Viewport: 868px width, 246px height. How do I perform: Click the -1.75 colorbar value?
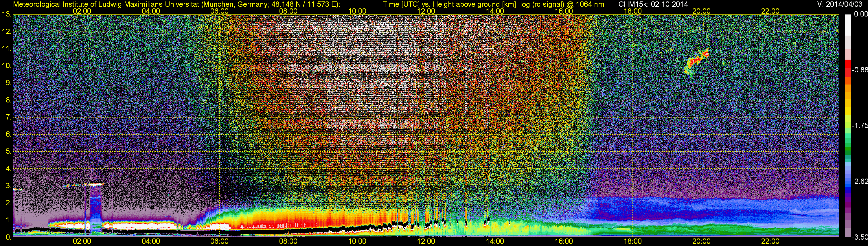860,126
